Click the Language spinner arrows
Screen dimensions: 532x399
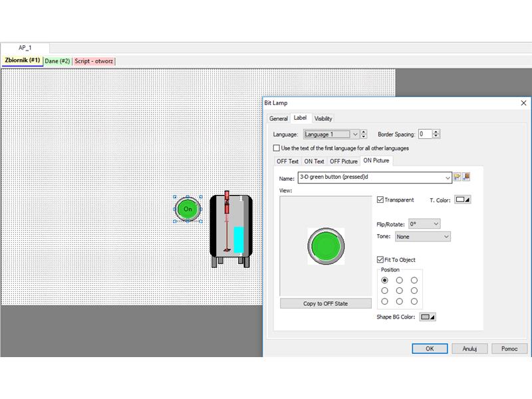tap(364, 134)
